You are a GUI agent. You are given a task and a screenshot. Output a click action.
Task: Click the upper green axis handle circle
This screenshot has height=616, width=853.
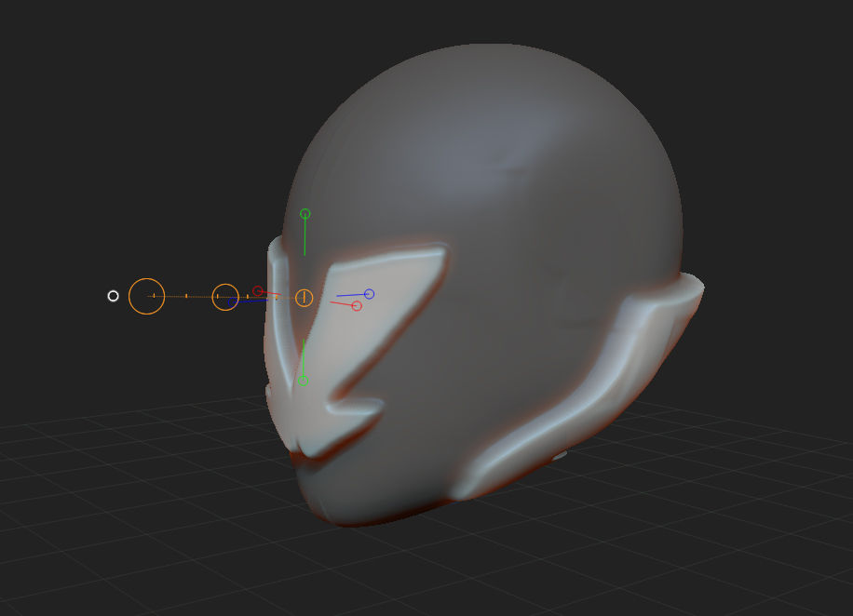click(305, 214)
